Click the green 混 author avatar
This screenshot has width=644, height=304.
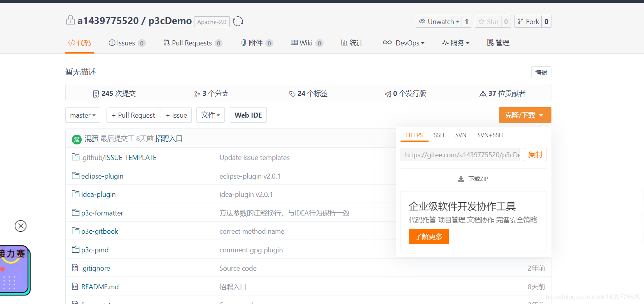coord(77,139)
